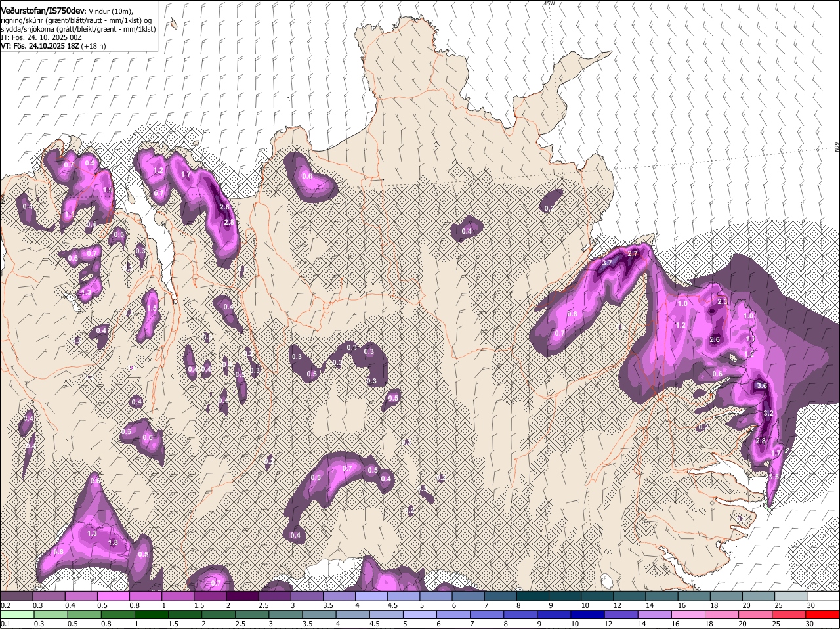
Task: Pick the bright red lower swatch above 30
Action: [x=824, y=615]
